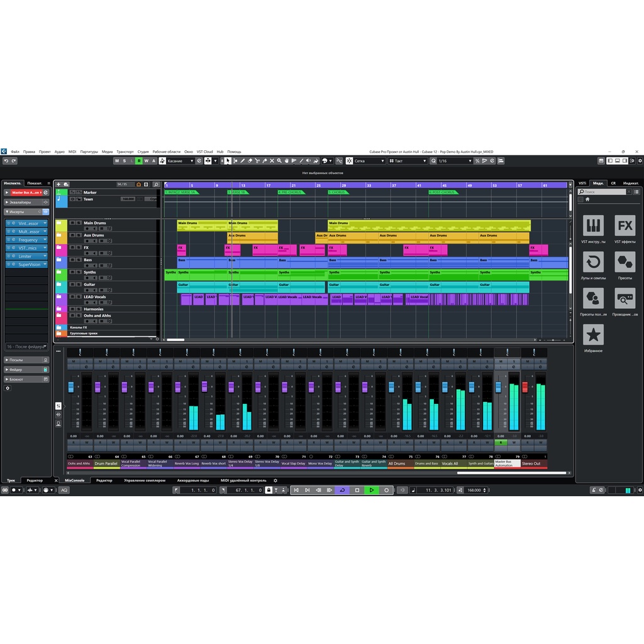Screen dimensions: 644x644
Task: Switch to the Аккордовые пэды tab
Action: (192, 480)
